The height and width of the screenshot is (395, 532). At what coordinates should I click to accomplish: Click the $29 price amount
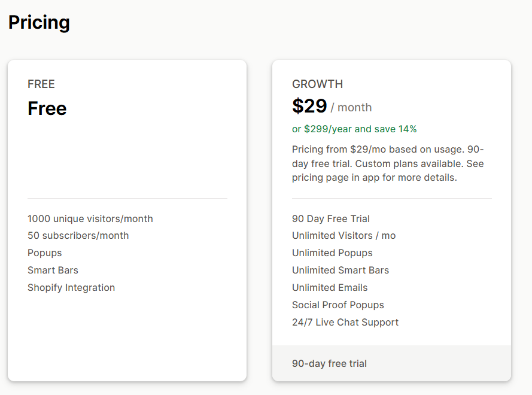tap(309, 107)
